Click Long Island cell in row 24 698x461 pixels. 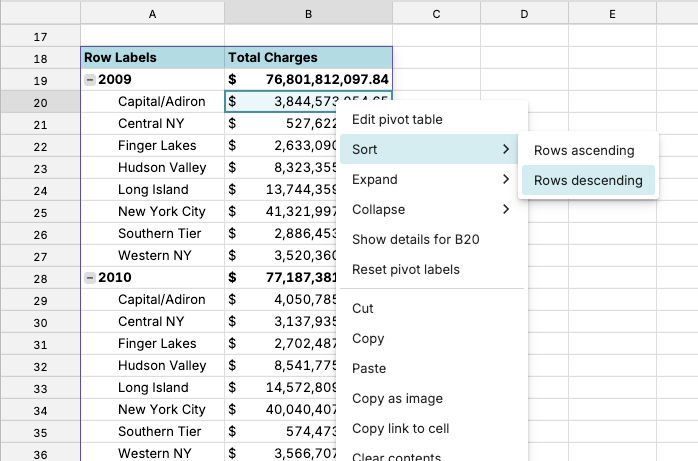coord(153,190)
